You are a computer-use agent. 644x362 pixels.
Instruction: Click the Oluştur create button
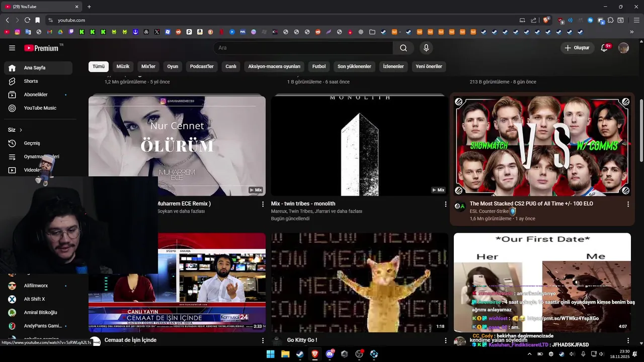(x=577, y=48)
